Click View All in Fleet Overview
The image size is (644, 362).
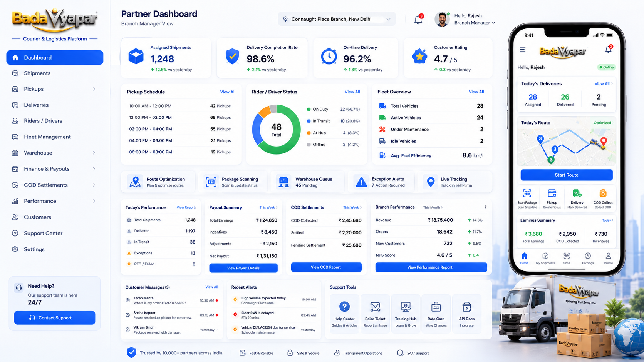coord(476,92)
